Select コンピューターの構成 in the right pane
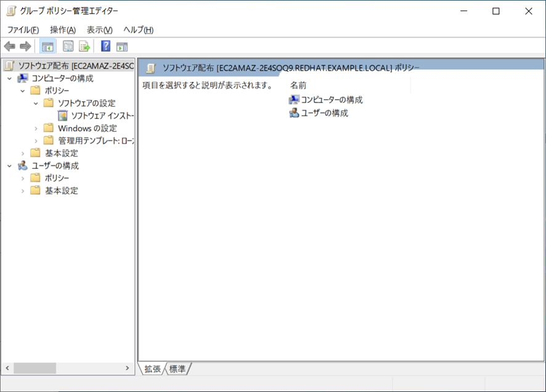Image resolution: width=546 pixels, height=392 pixels. coord(332,100)
